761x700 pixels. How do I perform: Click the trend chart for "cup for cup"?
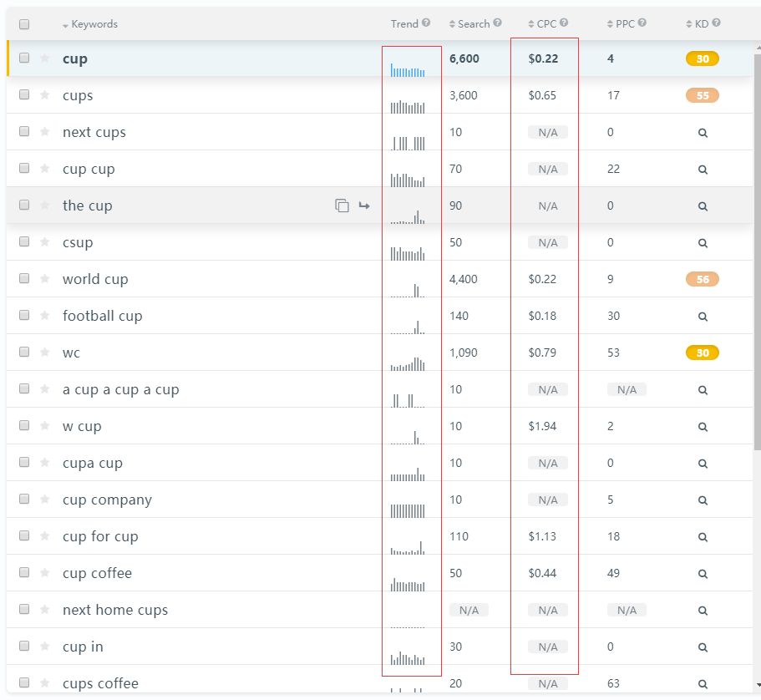pyautogui.click(x=408, y=547)
